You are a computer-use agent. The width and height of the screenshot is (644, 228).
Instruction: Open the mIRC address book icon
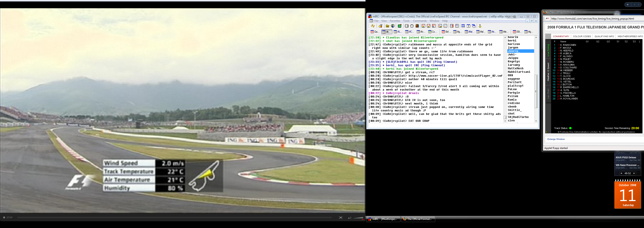[x=406, y=26]
